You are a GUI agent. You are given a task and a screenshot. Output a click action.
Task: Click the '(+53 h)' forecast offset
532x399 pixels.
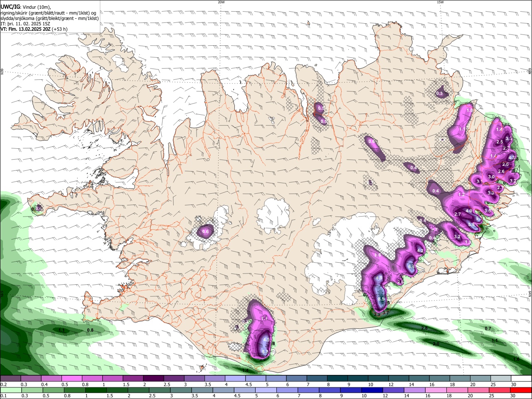(x=59, y=29)
